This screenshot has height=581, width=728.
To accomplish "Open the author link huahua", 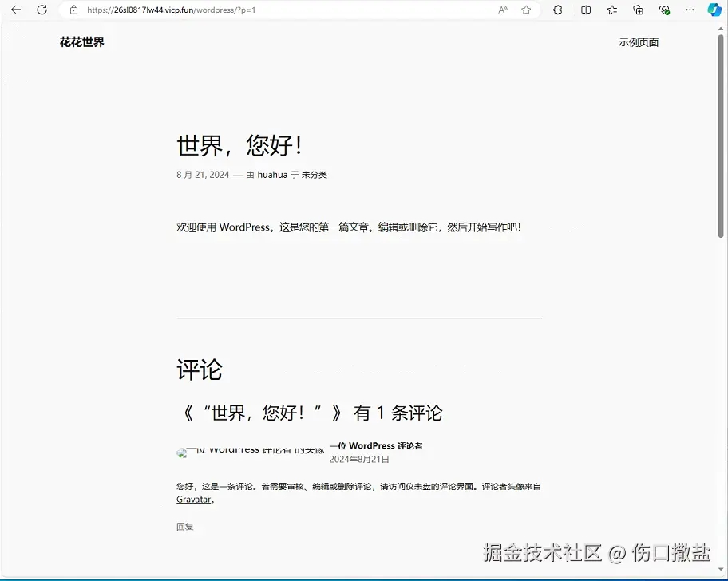I will [272, 175].
